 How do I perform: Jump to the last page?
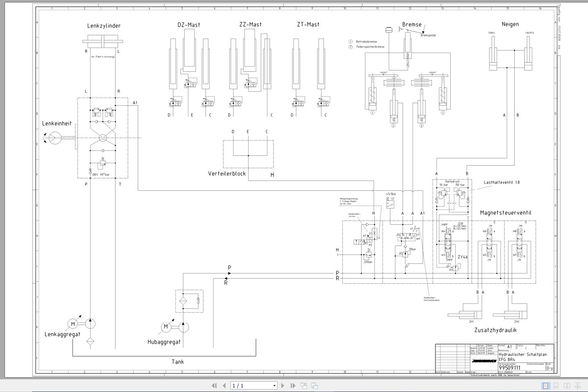(x=293, y=385)
